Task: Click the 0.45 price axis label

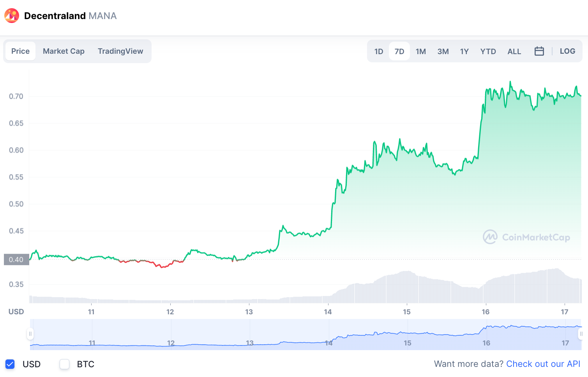Action: [16, 231]
